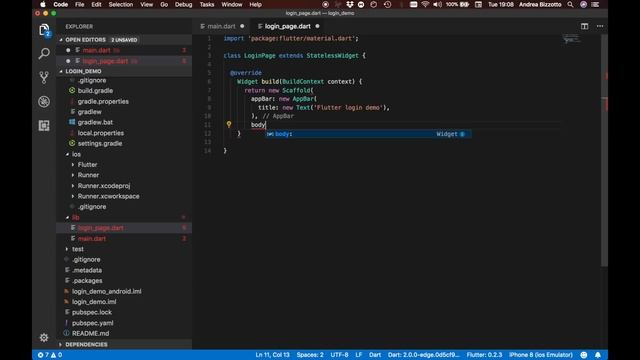
Task: Click the lightbulb code action icon
Action: [229, 124]
